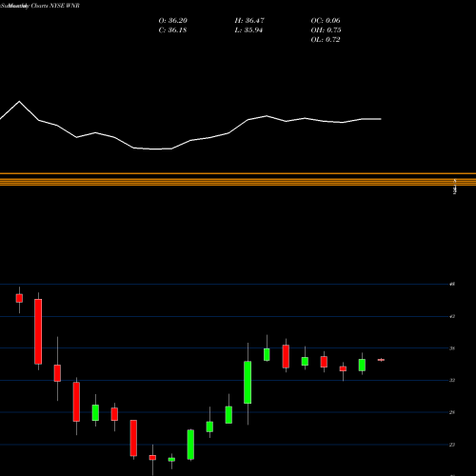476x476 pixels.
Task: Select the tall red candle crossing the 42 gridline
Action: click(x=38, y=331)
